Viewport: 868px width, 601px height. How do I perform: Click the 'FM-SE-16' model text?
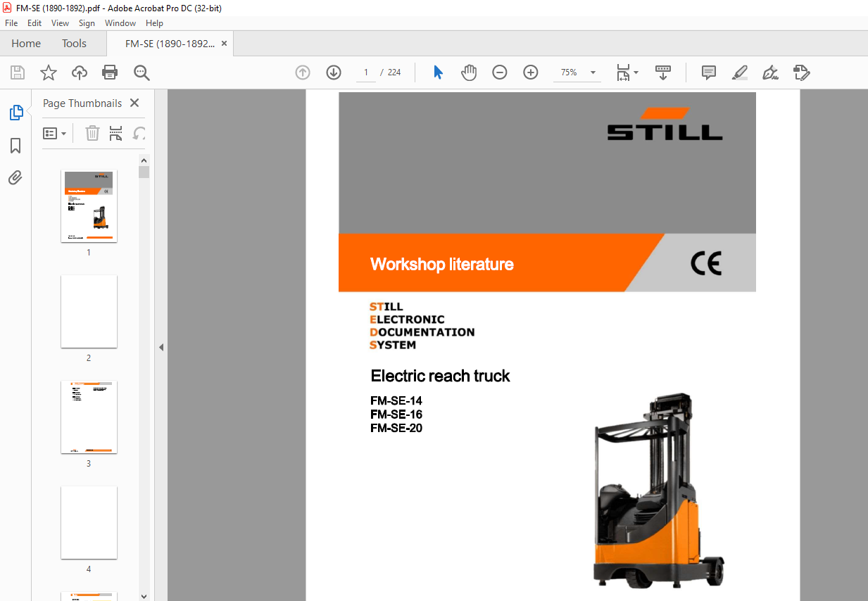pos(396,415)
